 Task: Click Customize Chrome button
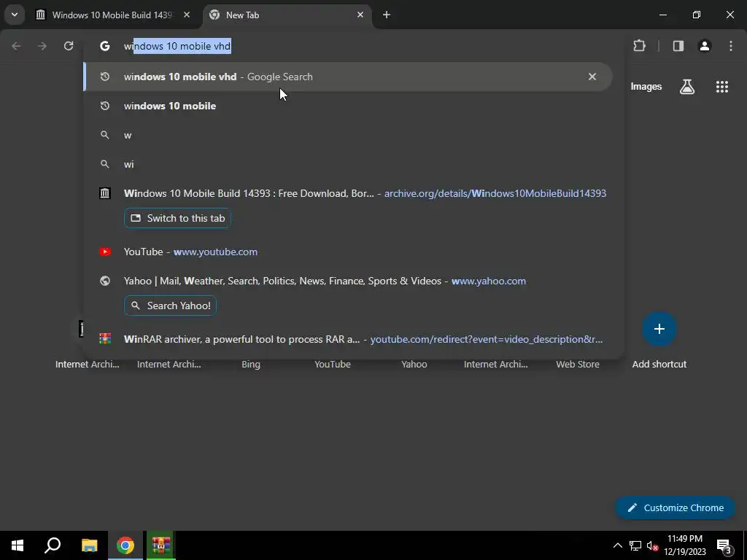click(x=676, y=507)
